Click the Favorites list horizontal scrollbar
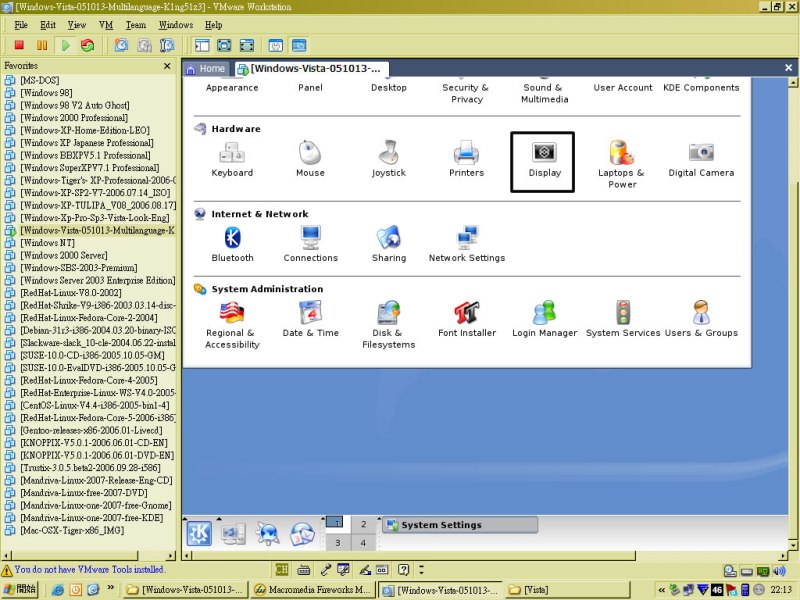 (x=89, y=555)
